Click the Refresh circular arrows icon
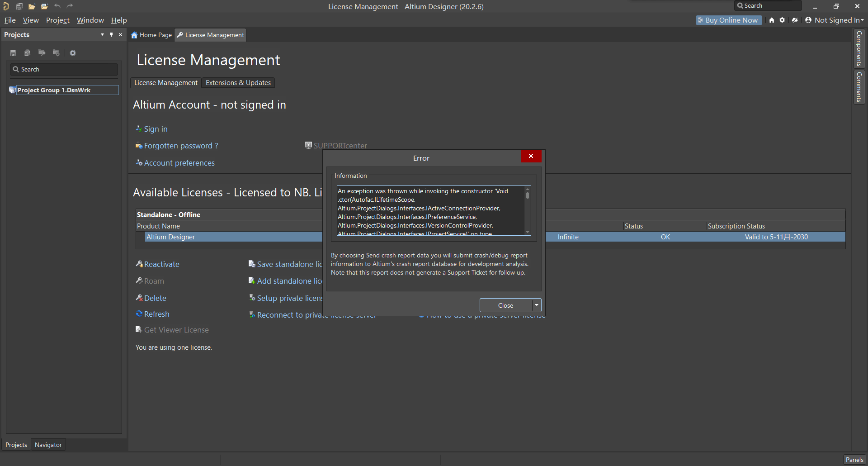The height and width of the screenshot is (466, 868). [139, 314]
